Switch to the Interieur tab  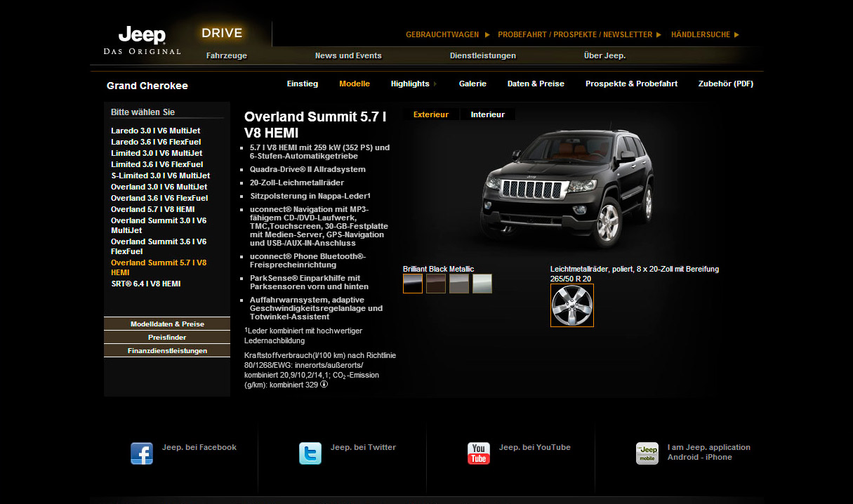click(x=487, y=114)
